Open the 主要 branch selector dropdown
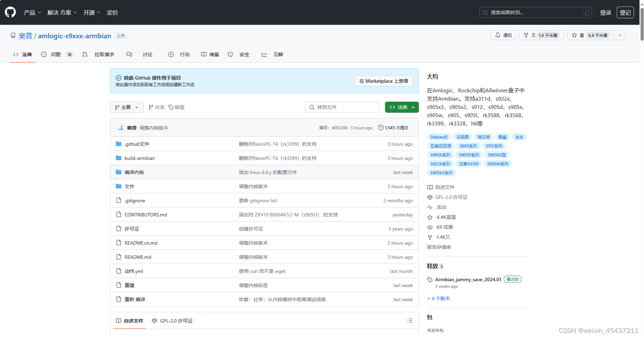Image resolution: width=644 pixels, height=337 pixels. click(127, 107)
